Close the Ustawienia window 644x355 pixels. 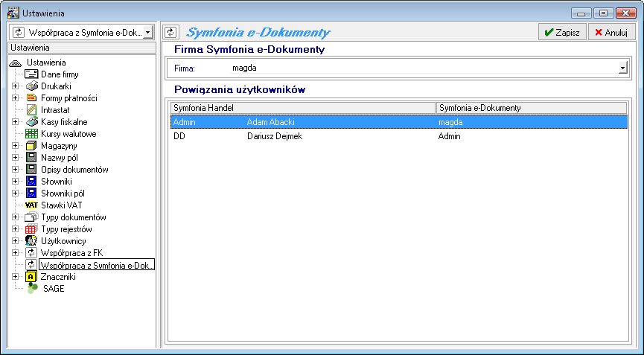[626, 13]
